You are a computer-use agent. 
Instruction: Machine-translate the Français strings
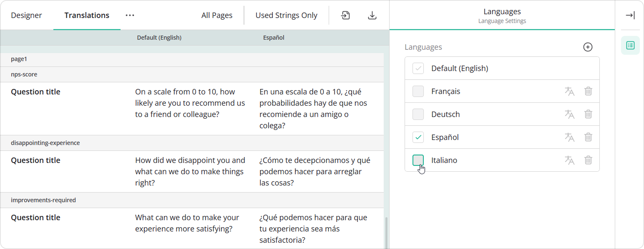[569, 91]
